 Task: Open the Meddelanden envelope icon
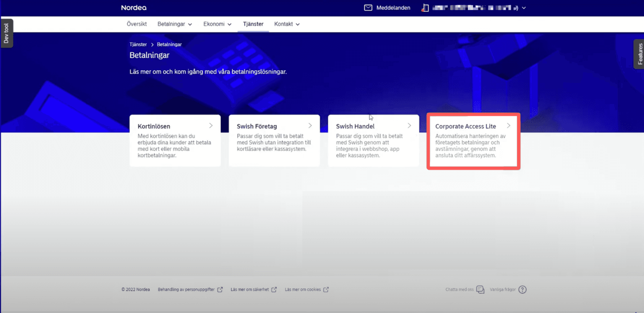tap(368, 8)
